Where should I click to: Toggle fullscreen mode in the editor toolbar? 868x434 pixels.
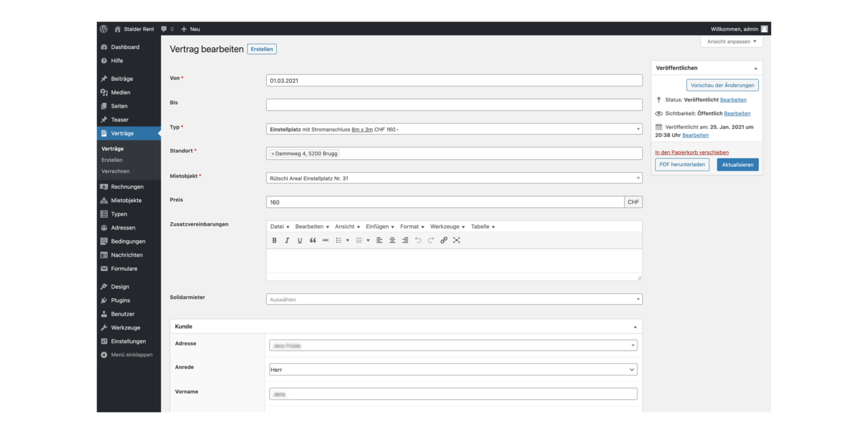pyautogui.click(x=457, y=241)
